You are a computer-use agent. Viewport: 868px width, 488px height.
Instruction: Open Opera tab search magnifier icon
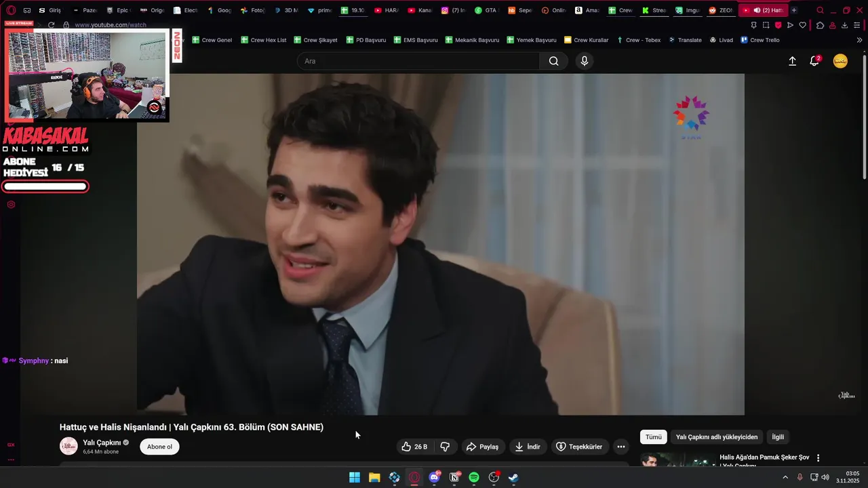[821, 10]
